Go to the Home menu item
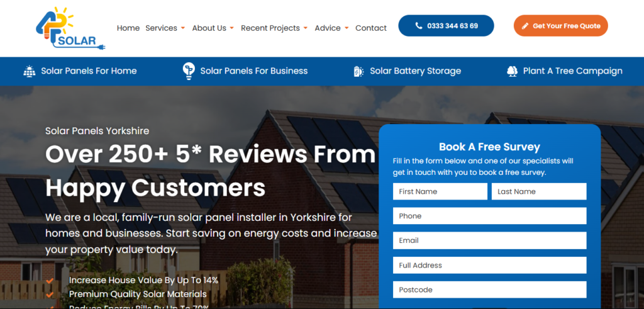 pyautogui.click(x=128, y=28)
